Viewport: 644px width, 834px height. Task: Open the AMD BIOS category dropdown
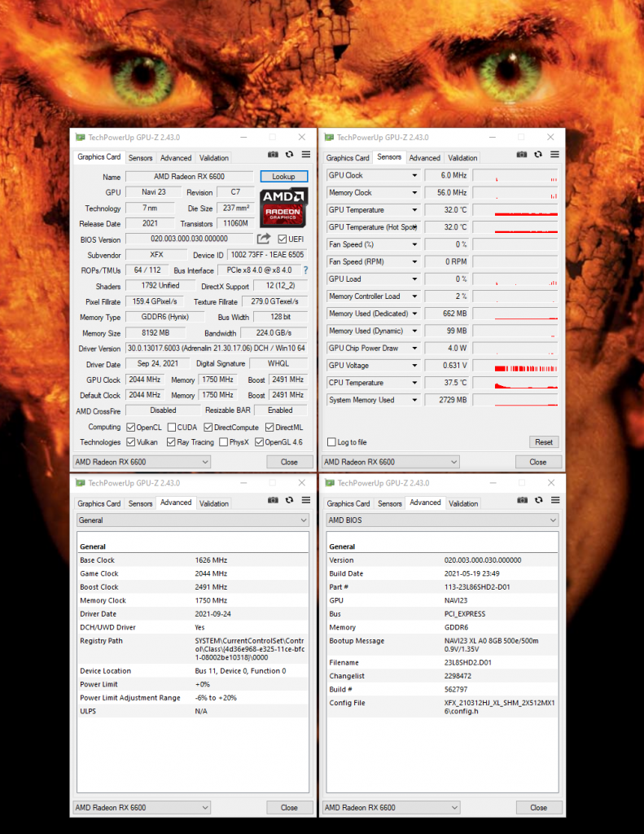pos(442,520)
